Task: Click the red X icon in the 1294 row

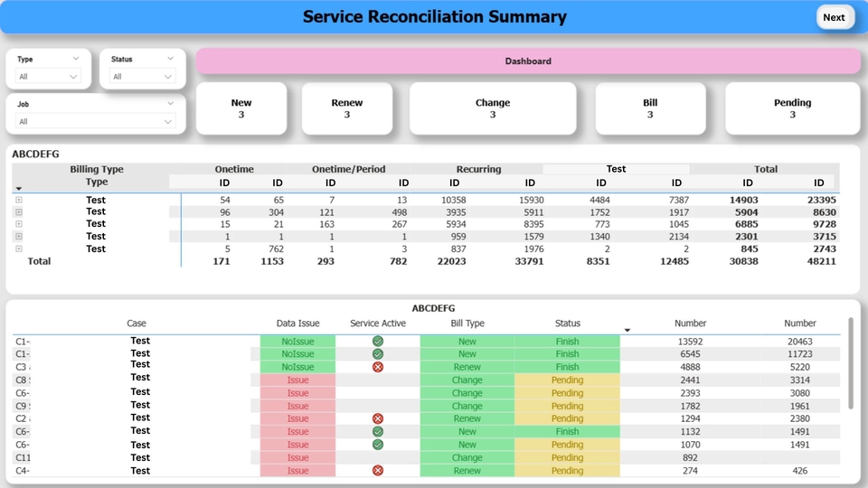Action: point(378,418)
